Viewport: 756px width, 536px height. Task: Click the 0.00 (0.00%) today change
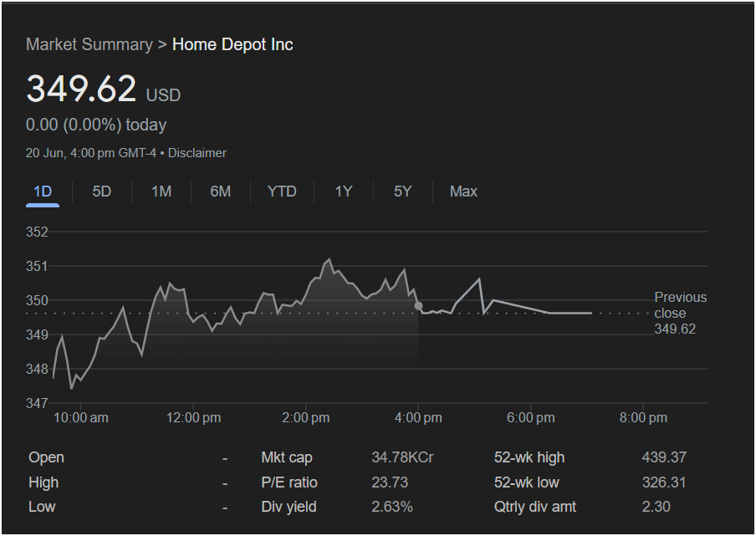[x=96, y=125]
